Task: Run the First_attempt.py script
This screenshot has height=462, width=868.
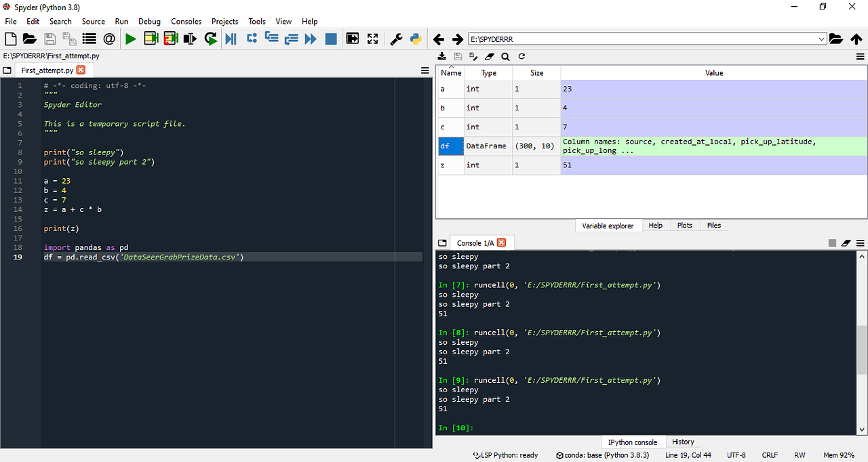Action: point(131,39)
